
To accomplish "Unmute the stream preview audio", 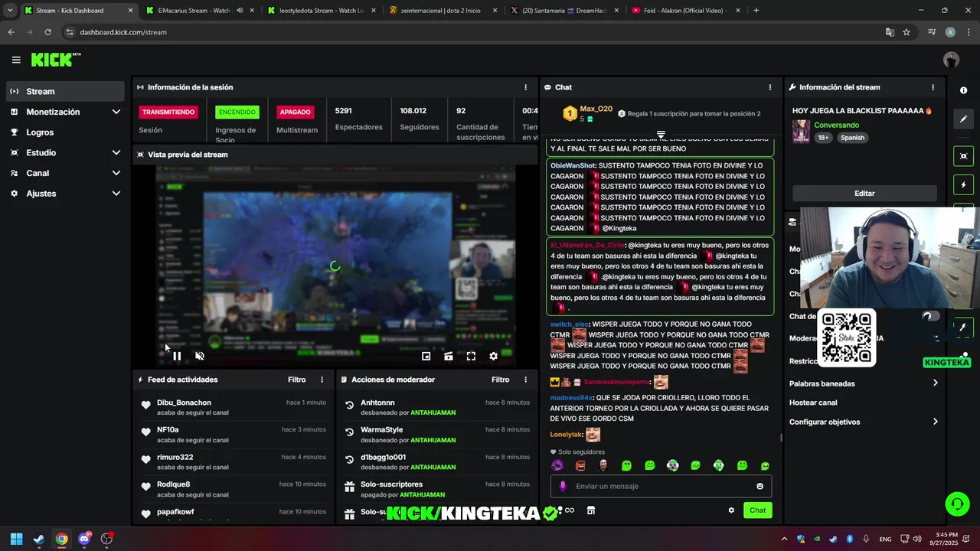I will pyautogui.click(x=200, y=356).
